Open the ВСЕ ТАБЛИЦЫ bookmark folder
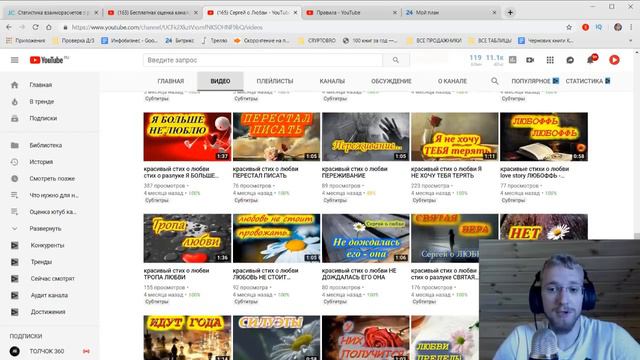The image size is (640, 360). [490, 40]
